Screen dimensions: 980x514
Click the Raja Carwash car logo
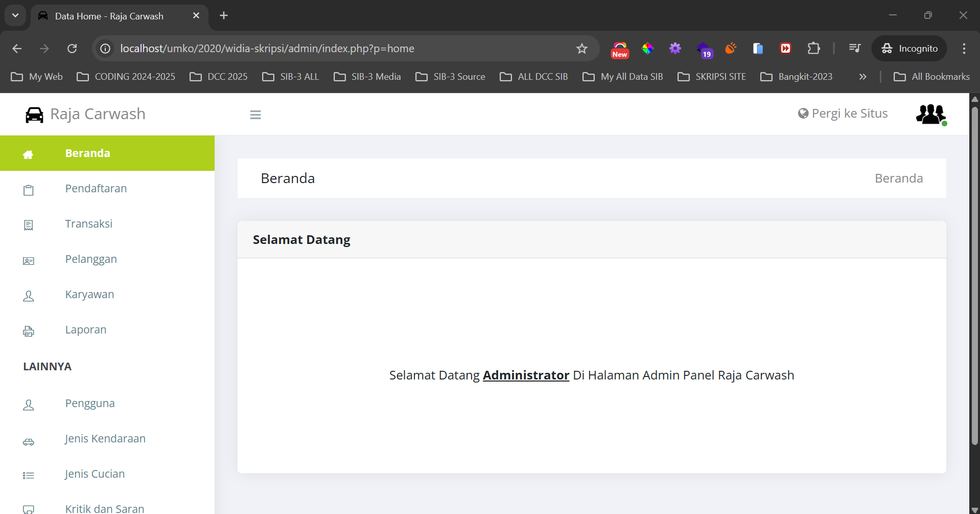[34, 114]
